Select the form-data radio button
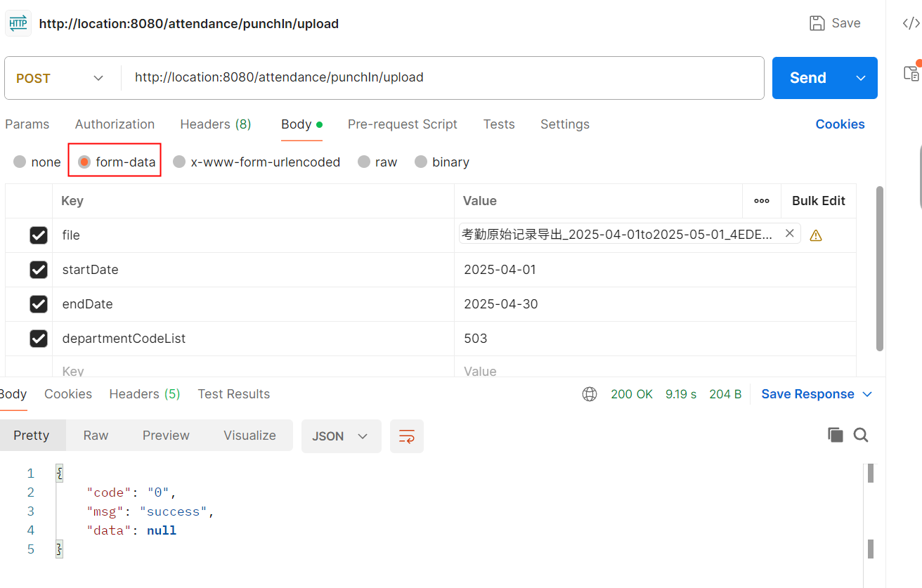The width and height of the screenshot is (922, 588). pos(84,162)
